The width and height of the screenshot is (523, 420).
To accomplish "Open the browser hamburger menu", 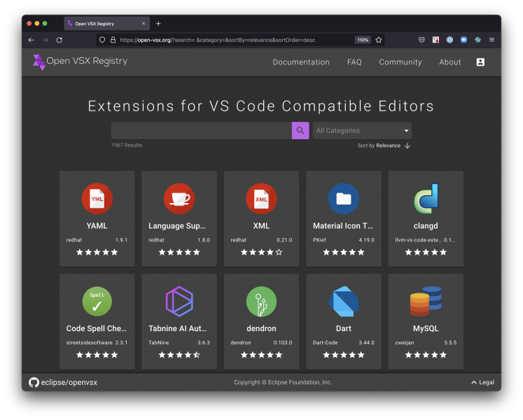I will point(491,40).
